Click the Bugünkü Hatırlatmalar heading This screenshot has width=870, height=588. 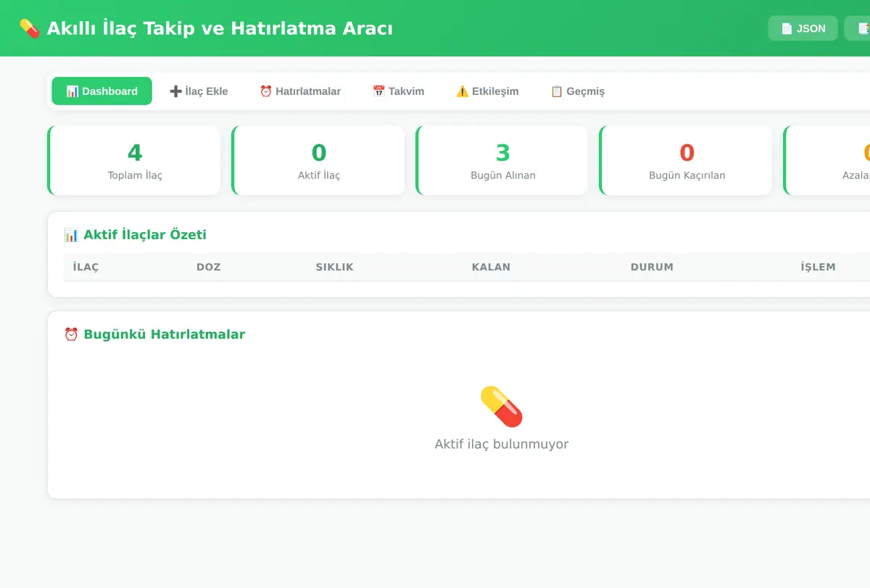coord(165,334)
